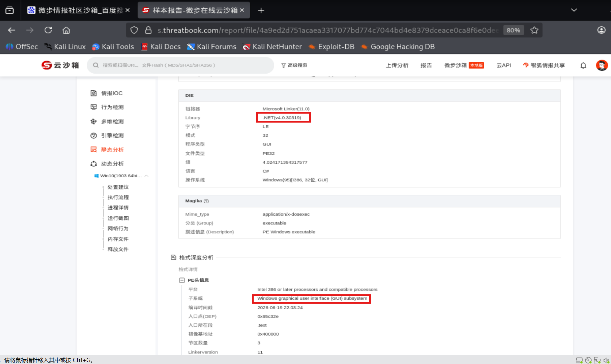Click the padlock site info icon

[148, 30]
